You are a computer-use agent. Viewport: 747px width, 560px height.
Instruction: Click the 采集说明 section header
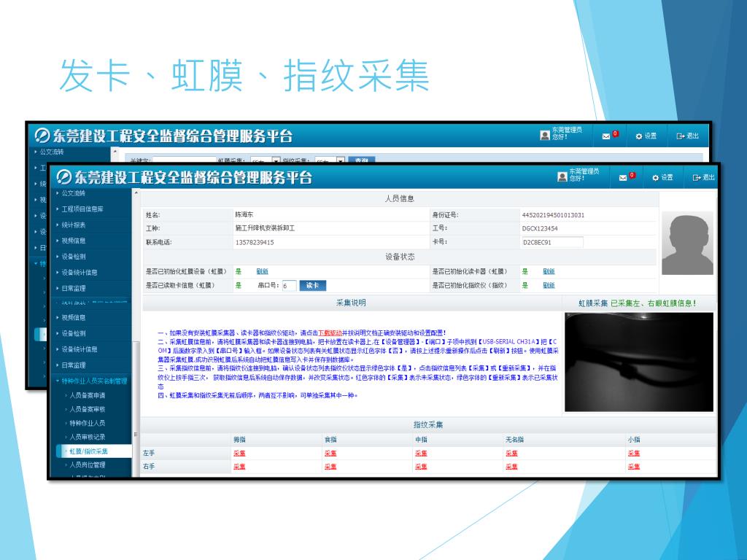[x=351, y=303]
